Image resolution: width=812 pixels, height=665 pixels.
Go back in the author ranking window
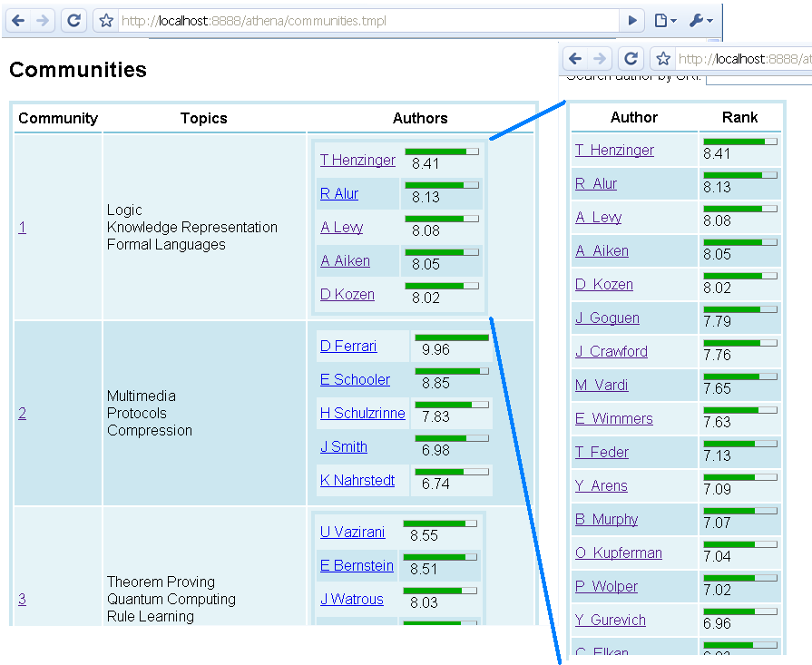(575, 59)
